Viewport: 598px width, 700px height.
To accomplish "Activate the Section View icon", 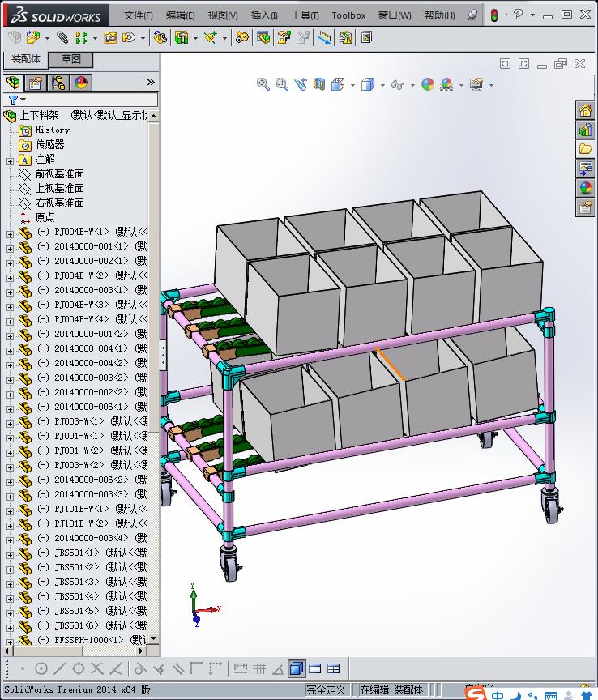I will tap(319, 84).
